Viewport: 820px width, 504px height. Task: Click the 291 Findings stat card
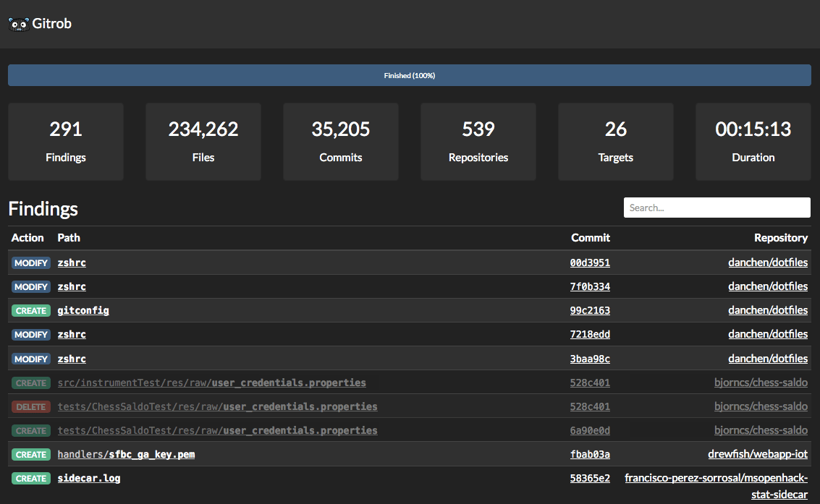(66, 141)
